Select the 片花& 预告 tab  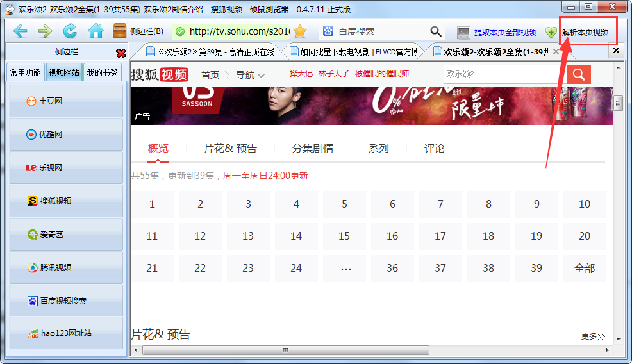230,148
